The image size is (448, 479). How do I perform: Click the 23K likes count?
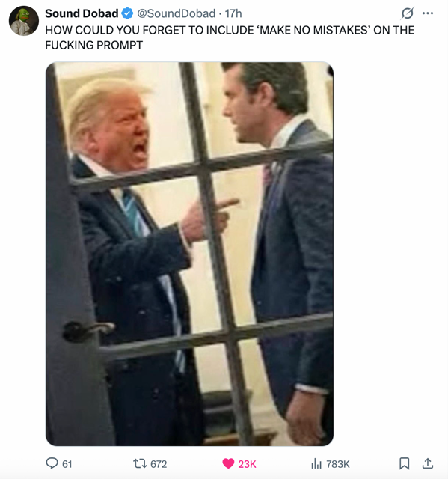tap(247, 464)
